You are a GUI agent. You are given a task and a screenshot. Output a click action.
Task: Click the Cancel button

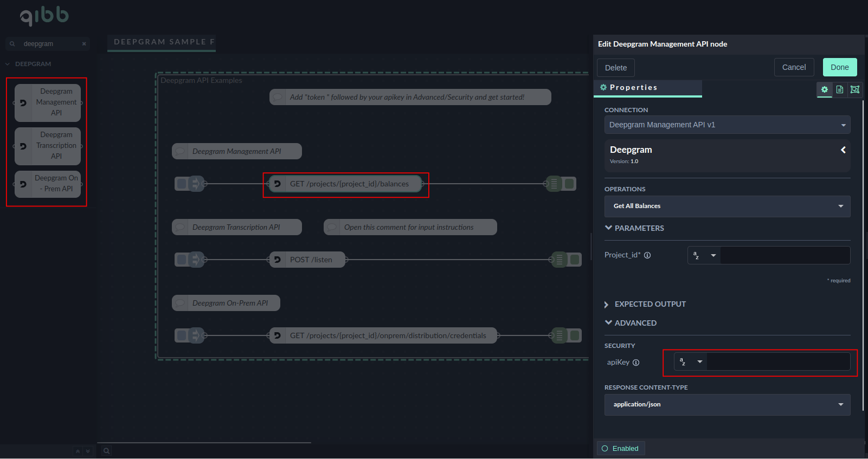pos(794,67)
